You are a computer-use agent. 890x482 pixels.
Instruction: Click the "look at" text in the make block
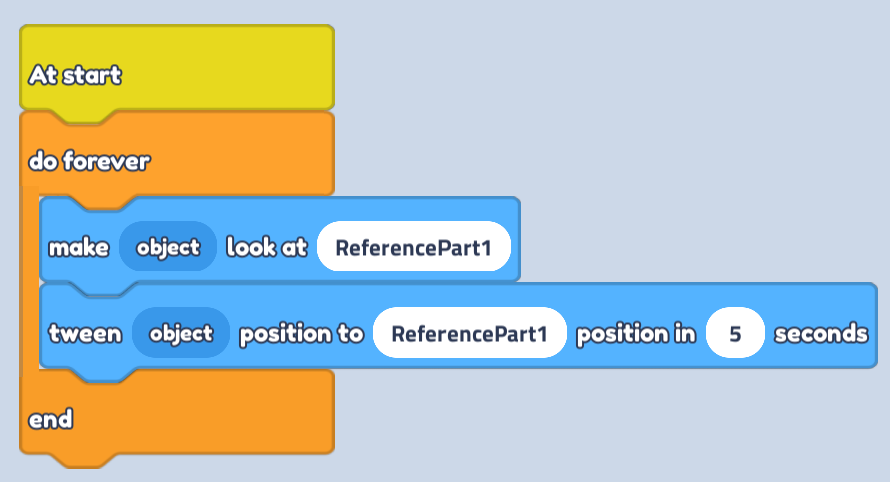click(x=266, y=247)
